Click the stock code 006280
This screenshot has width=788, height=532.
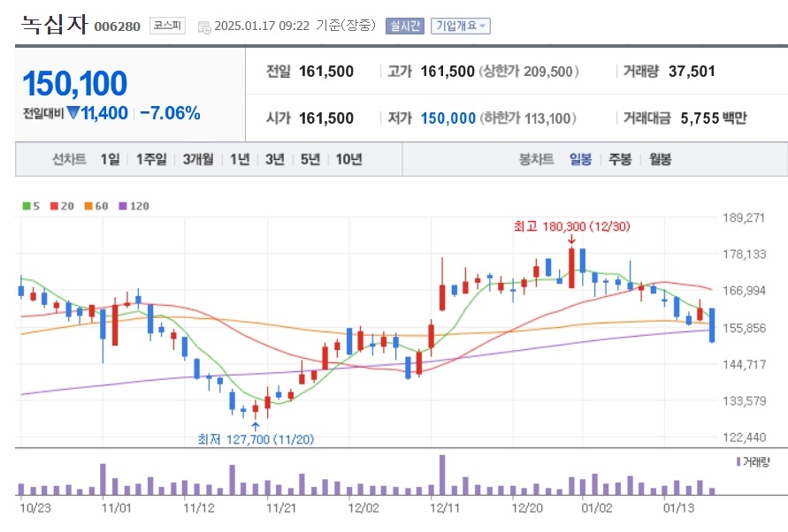click(117, 27)
